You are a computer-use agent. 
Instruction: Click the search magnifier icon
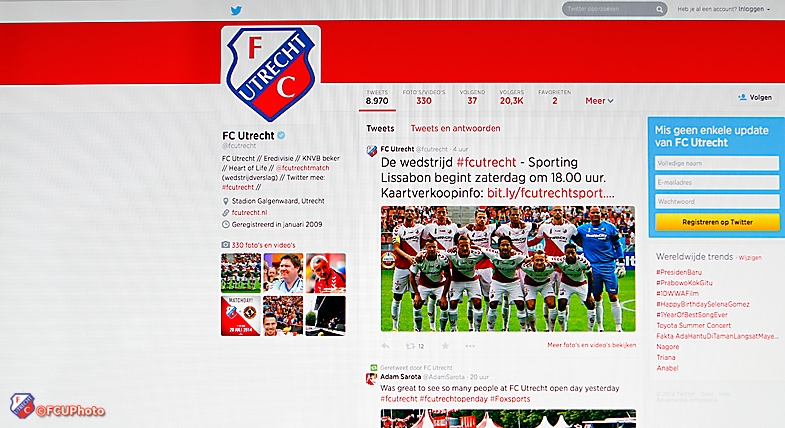click(x=659, y=9)
